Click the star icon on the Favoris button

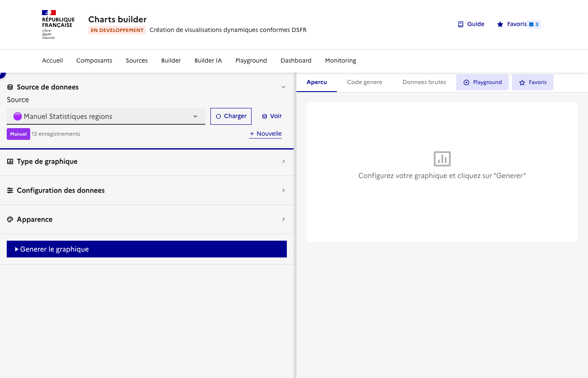[x=500, y=24]
